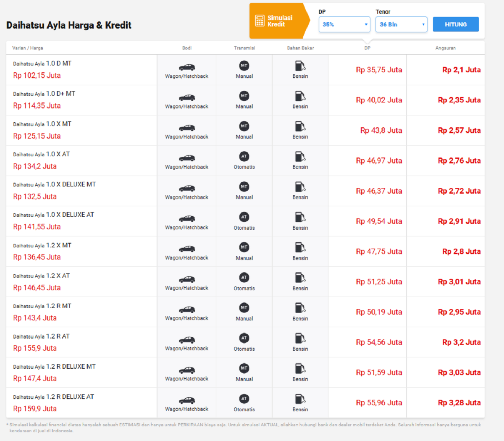Click MT transmission icon in Ayla 1.0 D MT row
The image size is (504, 441).
[x=244, y=66]
